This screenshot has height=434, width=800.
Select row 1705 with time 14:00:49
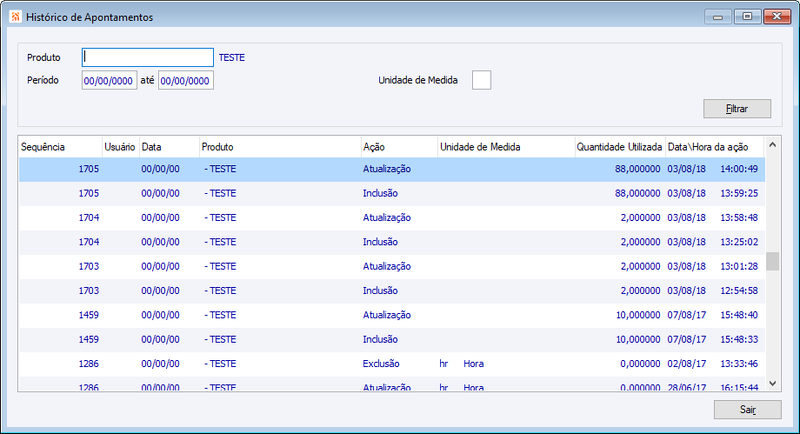(x=392, y=169)
